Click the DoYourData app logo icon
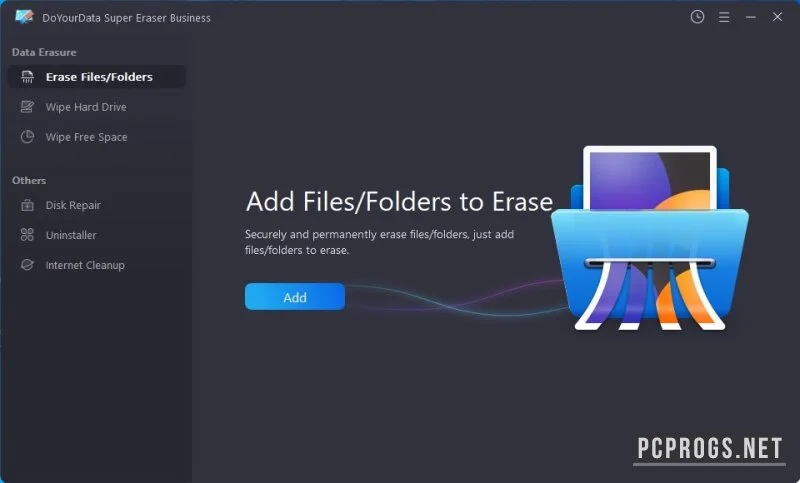Screen dimensions: 800x483 (24, 17)
